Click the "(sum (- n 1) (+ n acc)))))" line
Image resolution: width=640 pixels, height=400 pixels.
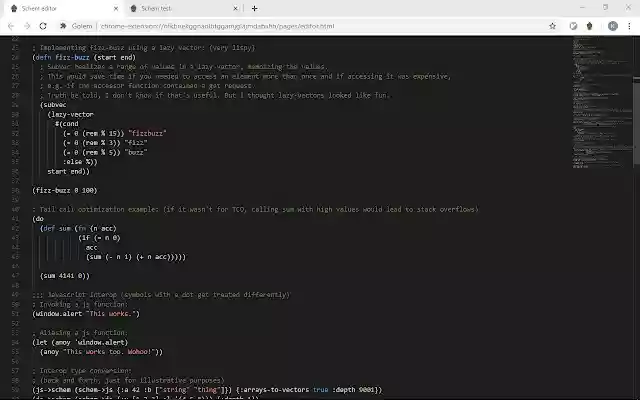(136, 257)
